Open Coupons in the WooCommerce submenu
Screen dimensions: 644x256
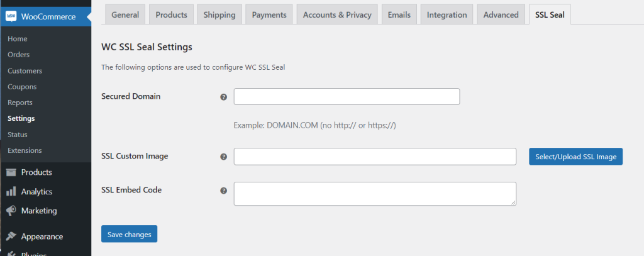pos(22,87)
